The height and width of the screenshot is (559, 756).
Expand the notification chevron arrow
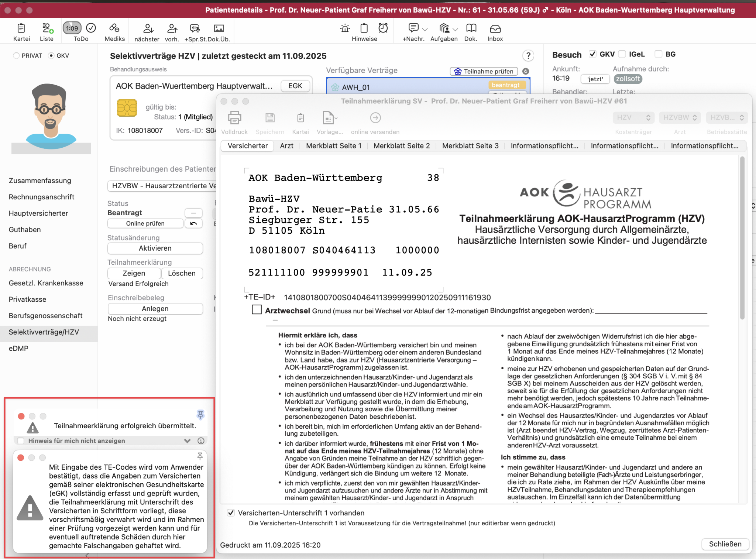pyautogui.click(x=187, y=440)
